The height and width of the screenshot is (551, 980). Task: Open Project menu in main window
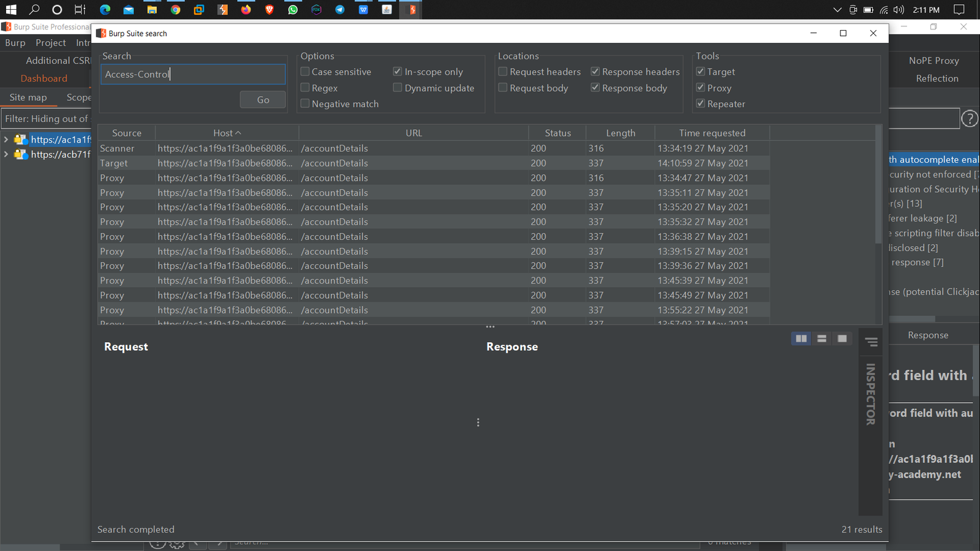click(x=51, y=43)
